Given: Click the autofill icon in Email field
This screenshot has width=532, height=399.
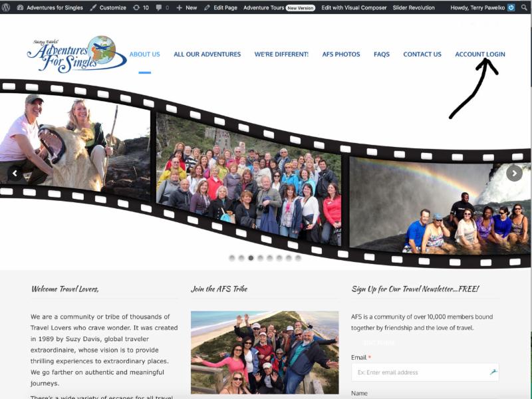Looking at the screenshot, I should pyautogui.click(x=493, y=372).
